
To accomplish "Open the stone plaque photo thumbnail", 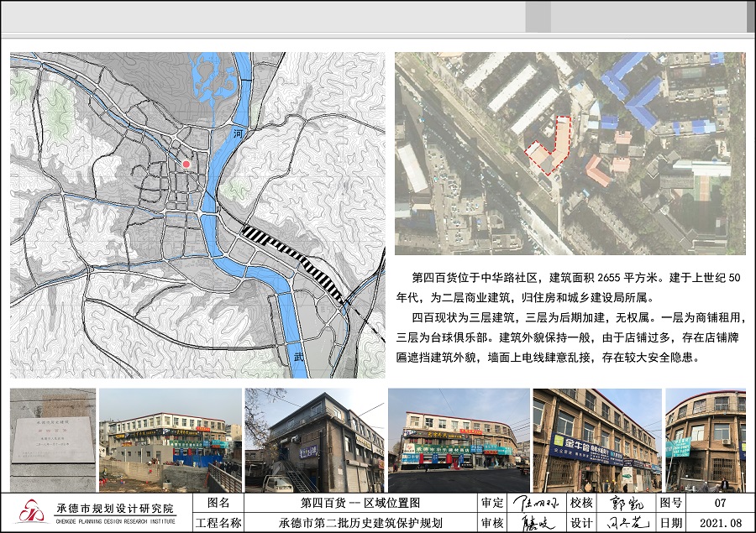I will [x=52, y=440].
